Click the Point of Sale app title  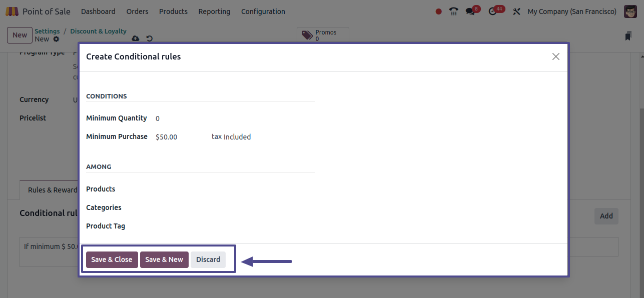pyautogui.click(x=47, y=11)
